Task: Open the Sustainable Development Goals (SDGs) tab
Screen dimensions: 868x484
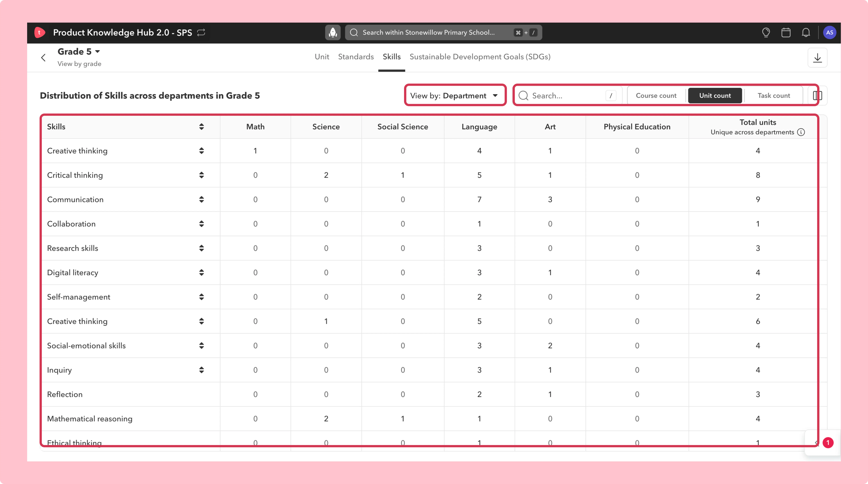Action: pos(480,57)
